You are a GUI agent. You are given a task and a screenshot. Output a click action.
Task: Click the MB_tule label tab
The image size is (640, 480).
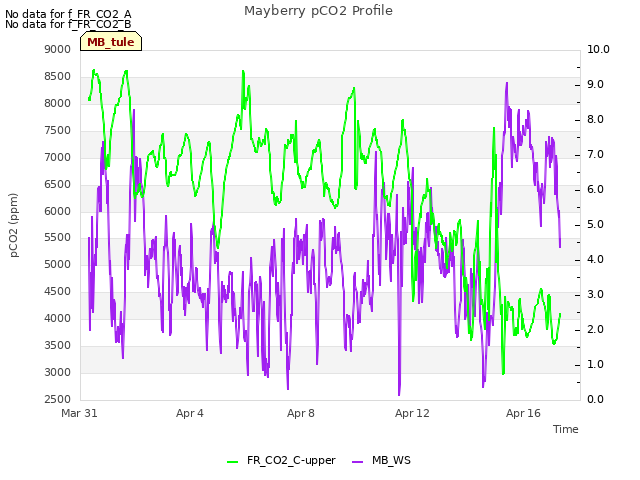click(x=111, y=42)
